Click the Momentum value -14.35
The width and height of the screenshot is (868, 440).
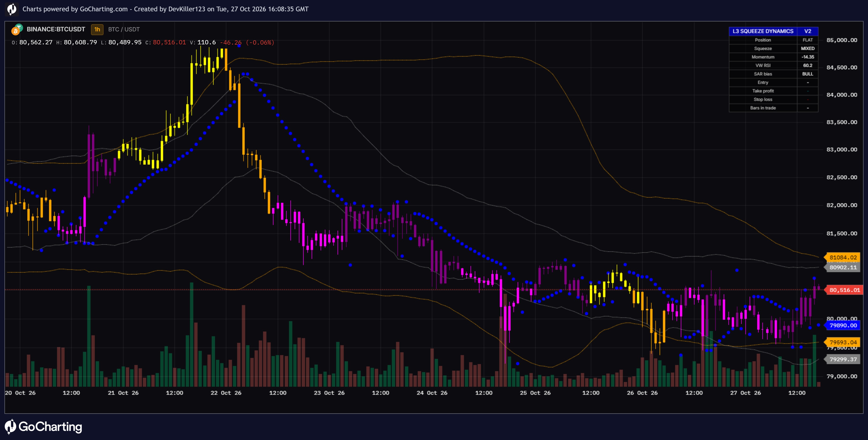(808, 57)
